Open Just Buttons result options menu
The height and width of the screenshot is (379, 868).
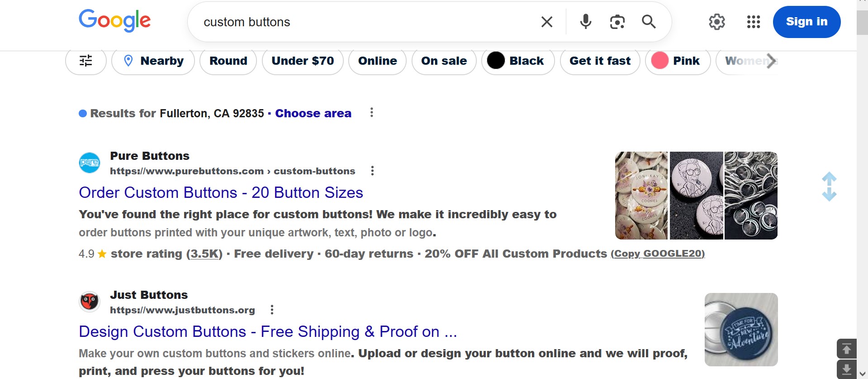(272, 310)
